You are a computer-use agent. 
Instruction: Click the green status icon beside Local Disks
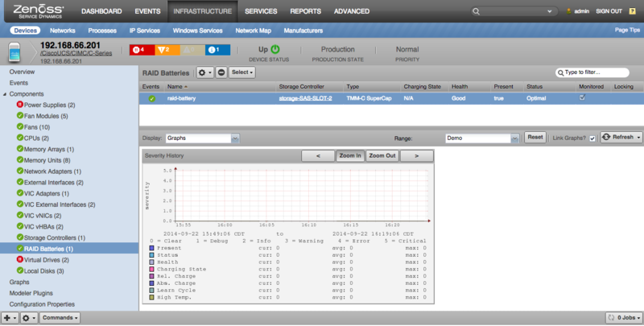pos(19,270)
